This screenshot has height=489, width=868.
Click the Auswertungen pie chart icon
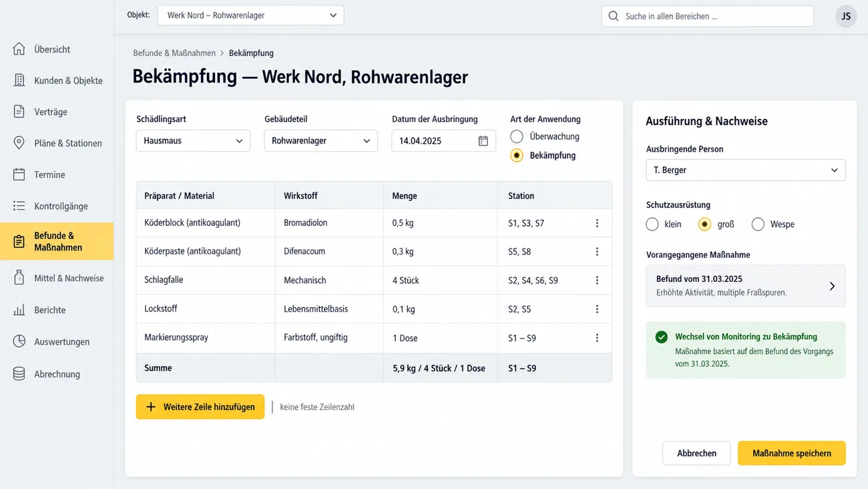19,341
